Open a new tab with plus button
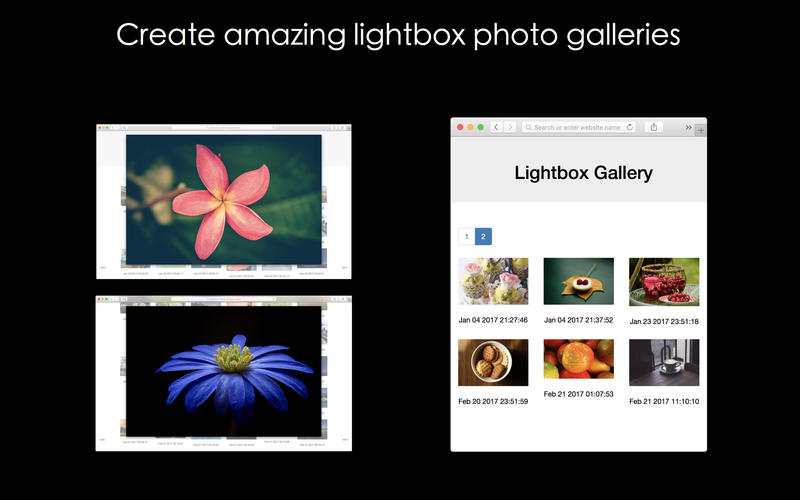 pyautogui.click(x=700, y=131)
